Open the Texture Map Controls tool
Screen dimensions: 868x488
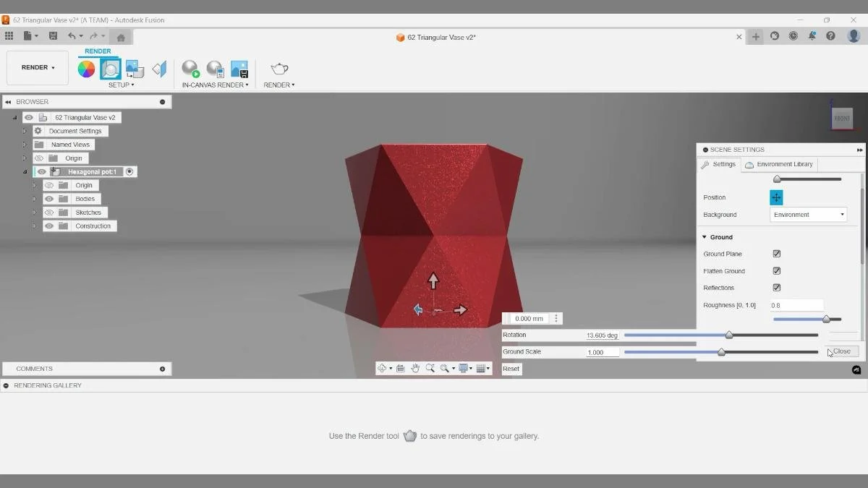coord(133,68)
